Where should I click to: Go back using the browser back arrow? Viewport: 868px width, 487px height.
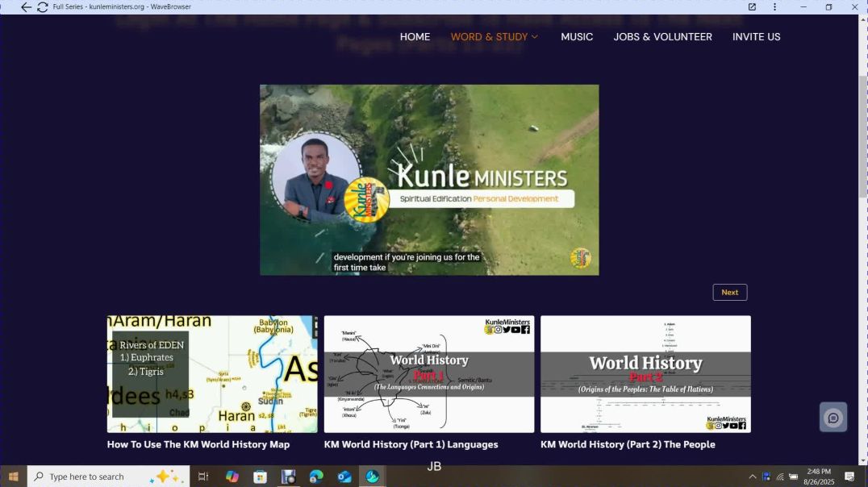tap(26, 7)
